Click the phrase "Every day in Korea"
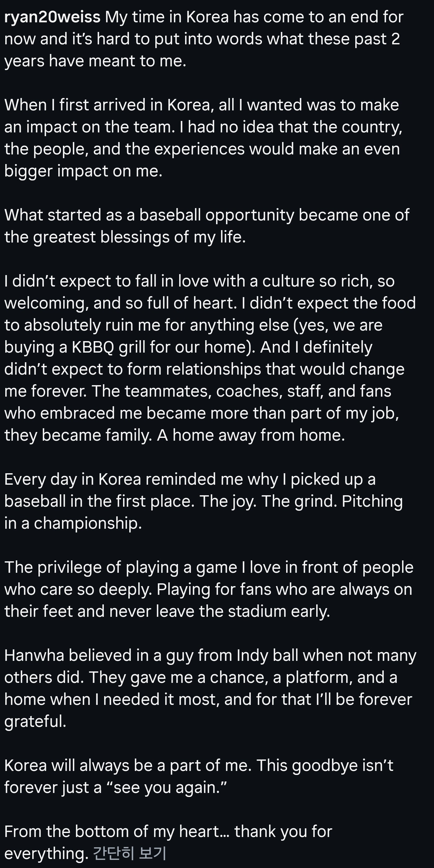 (73, 479)
